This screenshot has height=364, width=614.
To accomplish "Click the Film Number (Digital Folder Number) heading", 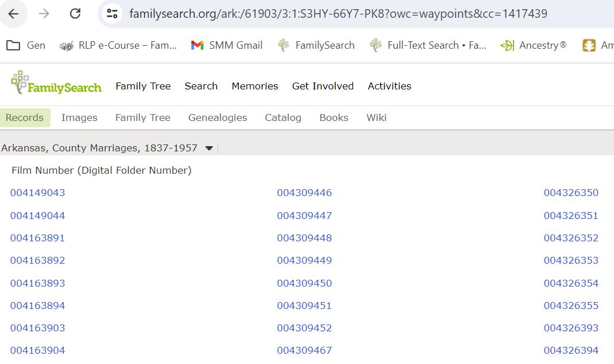I will pos(102,170).
